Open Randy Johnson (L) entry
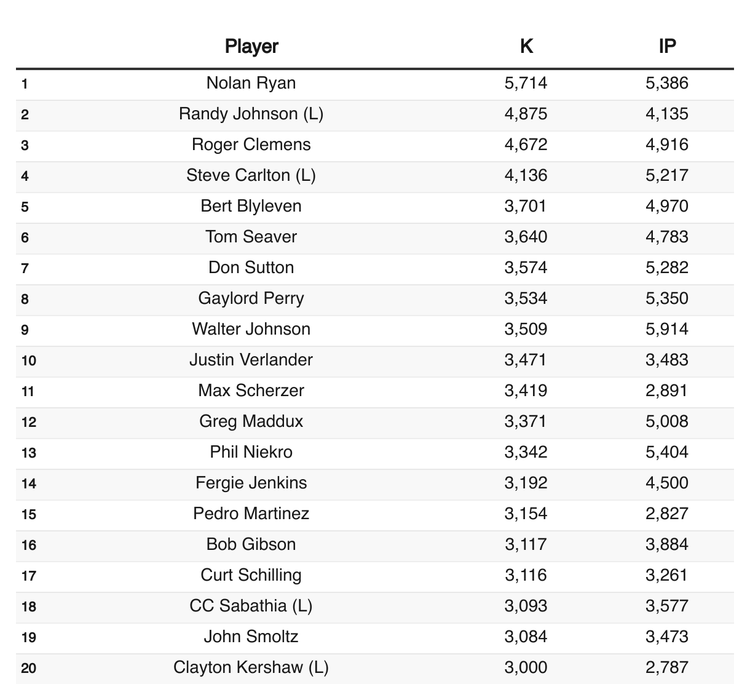 (251, 114)
